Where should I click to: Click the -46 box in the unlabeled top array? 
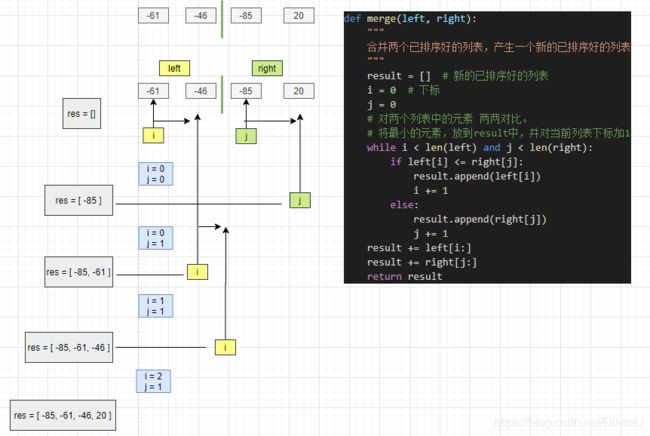point(201,16)
